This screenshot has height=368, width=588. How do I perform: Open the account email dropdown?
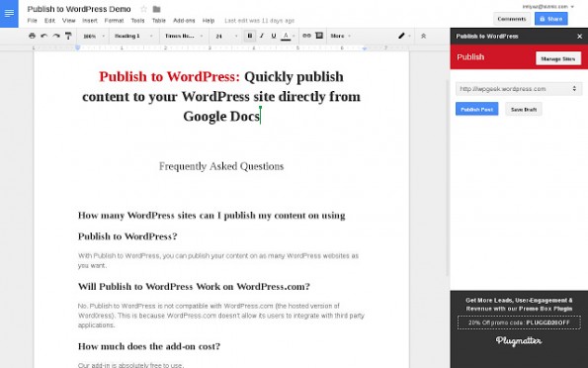click(548, 6)
